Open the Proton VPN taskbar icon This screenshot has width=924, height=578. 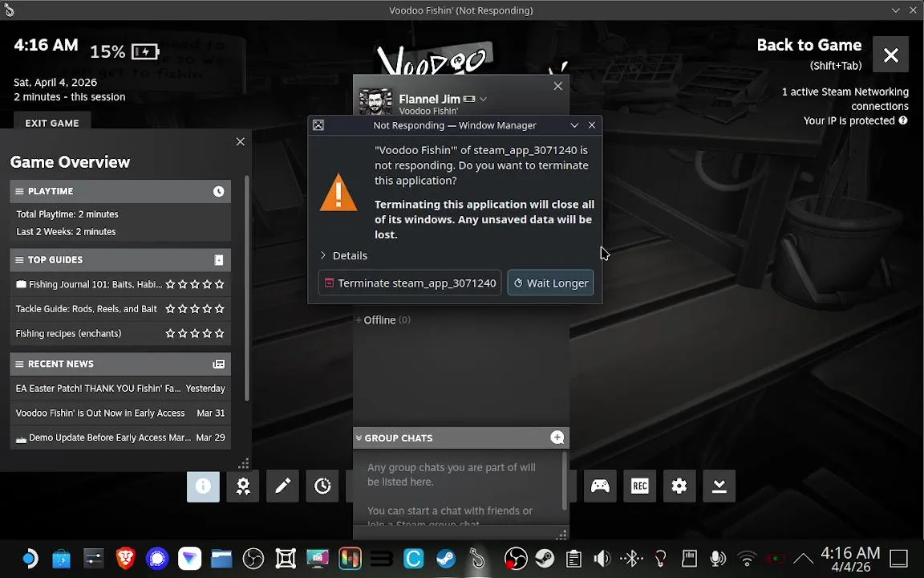189,558
